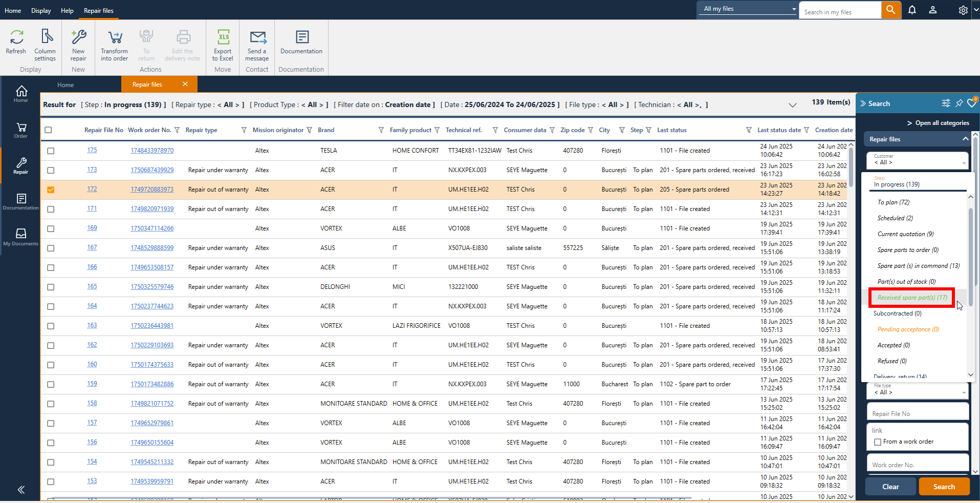Open user account icon
Screen dimensions: 980x503
(x=933, y=10)
